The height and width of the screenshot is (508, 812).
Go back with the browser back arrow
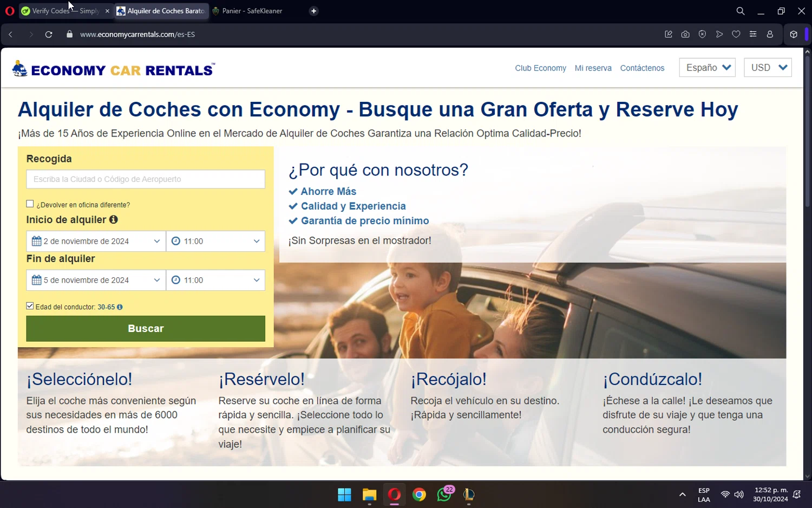pyautogui.click(x=10, y=34)
